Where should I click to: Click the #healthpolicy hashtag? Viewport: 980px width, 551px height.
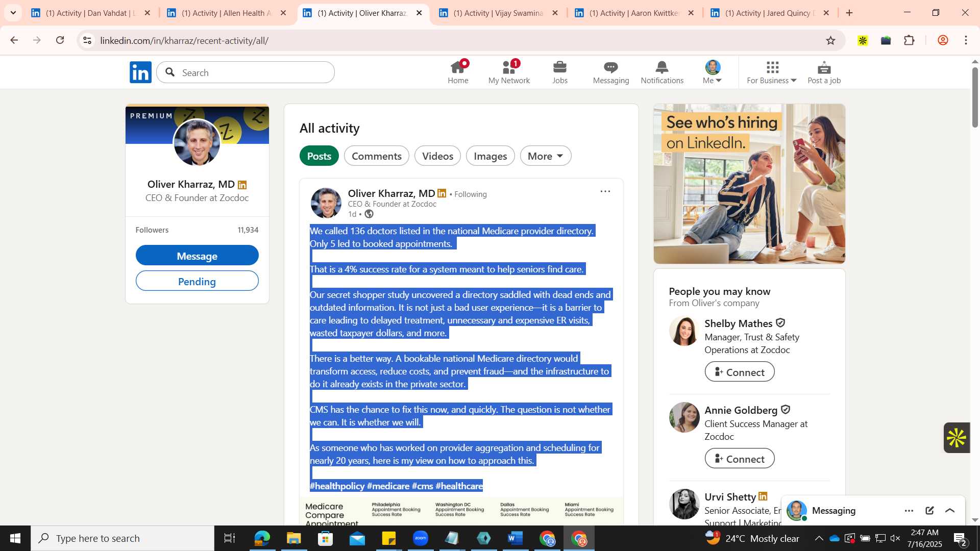coord(337,486)
